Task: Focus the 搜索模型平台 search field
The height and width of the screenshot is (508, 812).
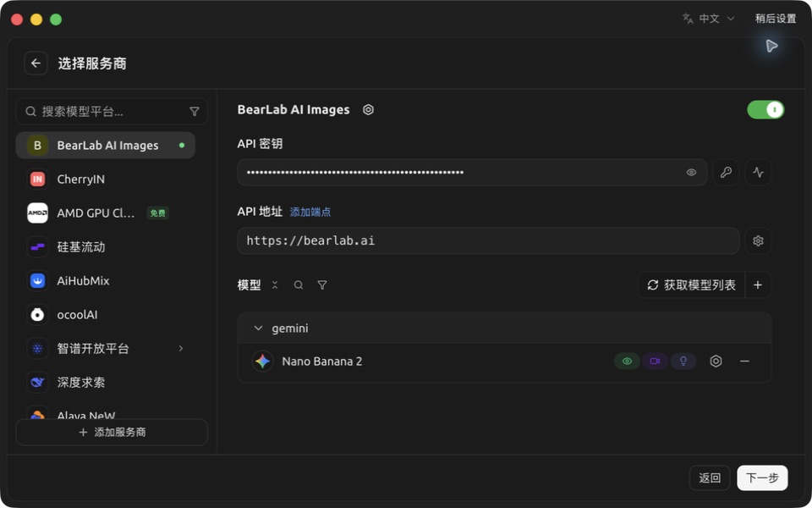Action: coord(112,112)
